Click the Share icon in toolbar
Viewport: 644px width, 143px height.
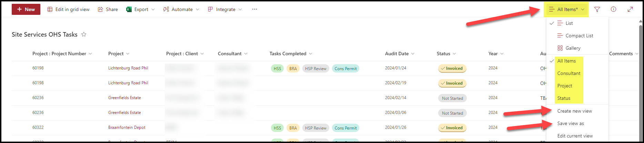[100, 9]
